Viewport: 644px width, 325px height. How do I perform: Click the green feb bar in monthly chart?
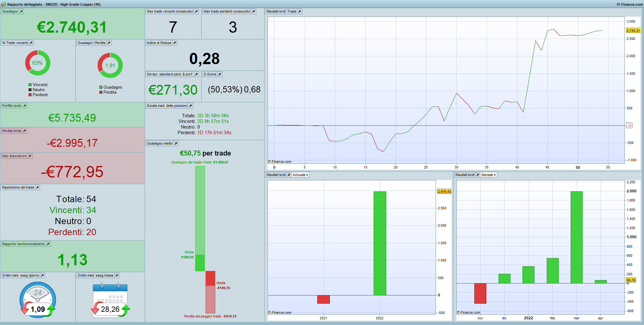[x=553, y=271]
